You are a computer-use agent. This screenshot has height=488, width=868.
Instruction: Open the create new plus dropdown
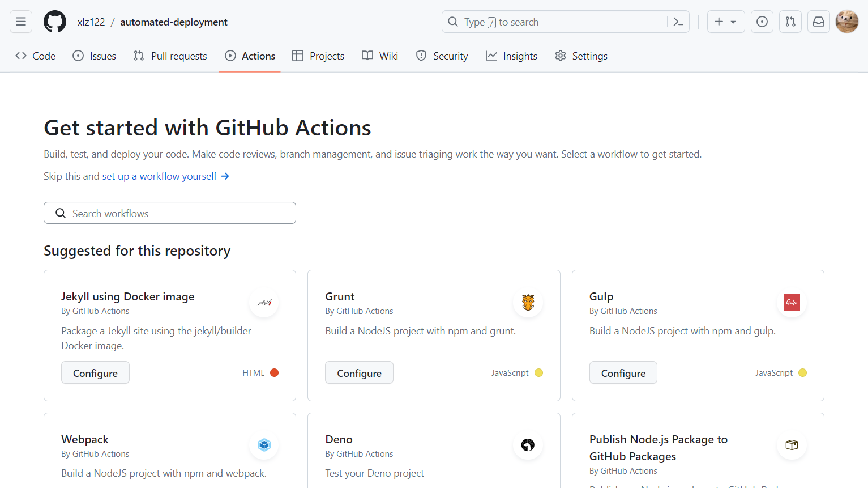coord(726,22)
